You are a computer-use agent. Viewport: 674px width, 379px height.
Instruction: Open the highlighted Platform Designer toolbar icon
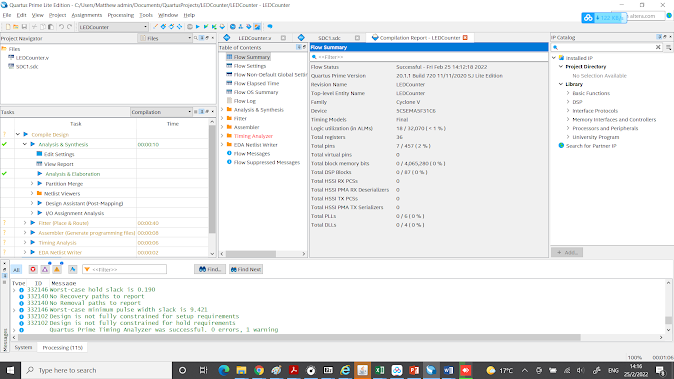[x=257, y=27]
